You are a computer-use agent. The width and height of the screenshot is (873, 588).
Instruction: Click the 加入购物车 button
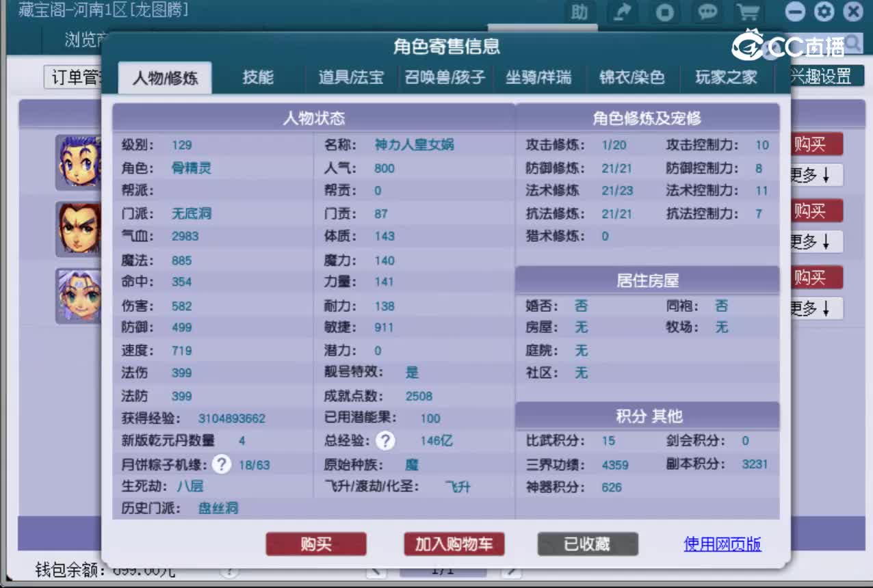[x=454, y=544]
